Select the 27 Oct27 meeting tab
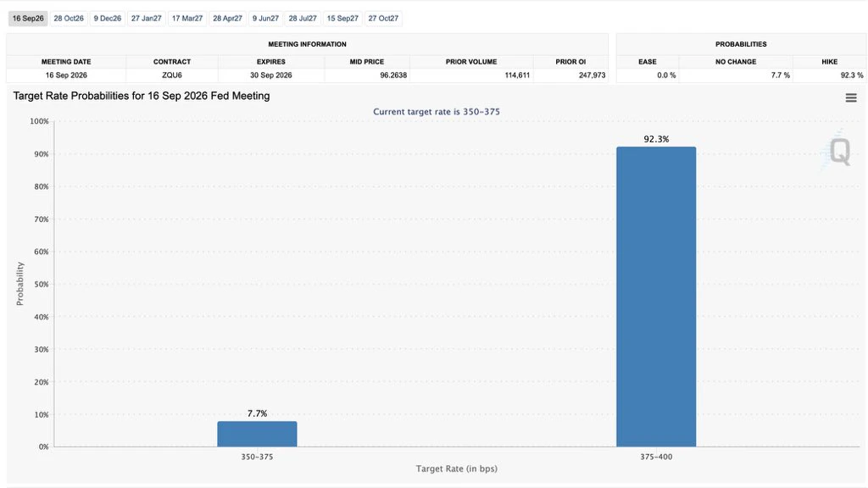This screenshot has width=868, height=488. (x=383, y=19)
